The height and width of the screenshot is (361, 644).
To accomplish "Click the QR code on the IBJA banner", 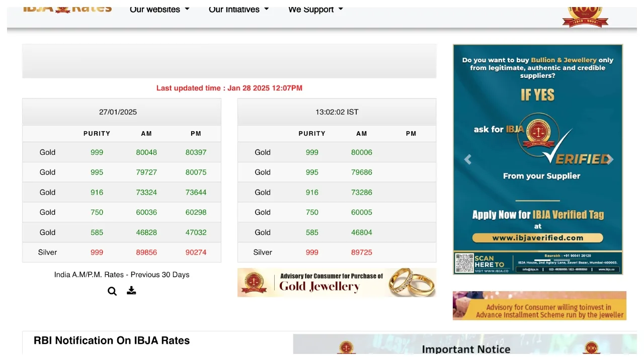I will pos(464,263).
